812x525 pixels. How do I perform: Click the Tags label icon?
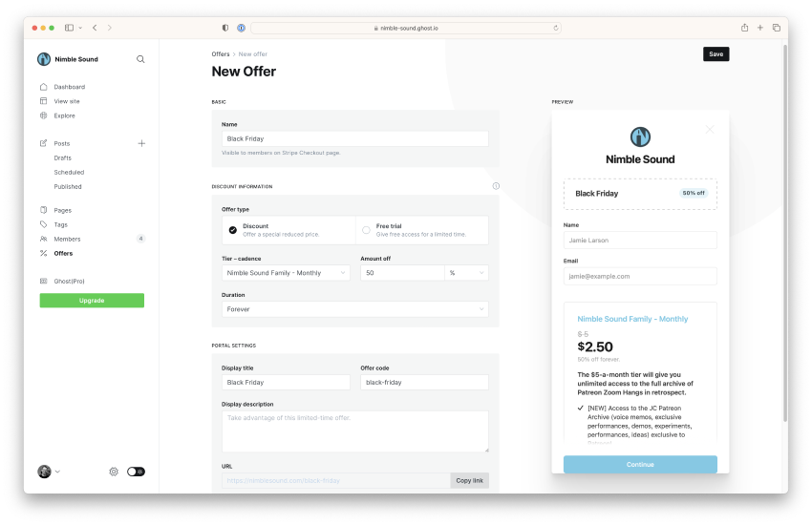tap(44, 224)
